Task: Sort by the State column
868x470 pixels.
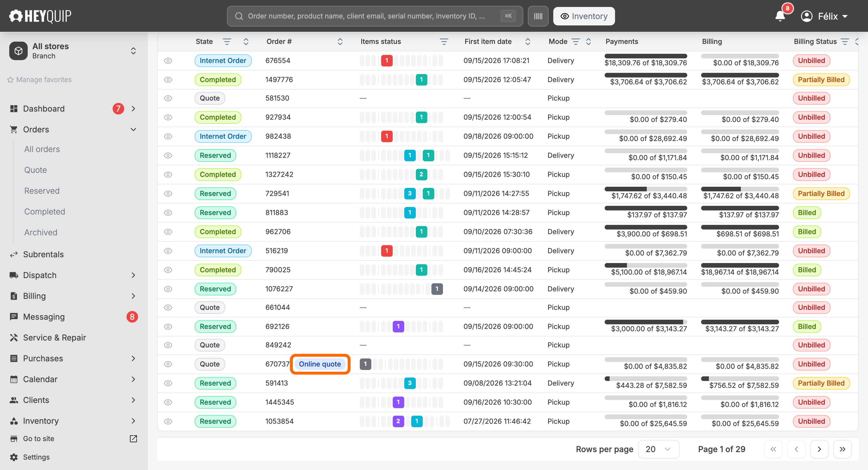Action: 246,42
